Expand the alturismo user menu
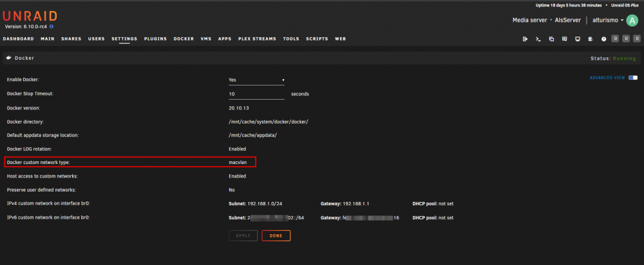The height and width of the screenshot is (265, 644). [608, 20]
